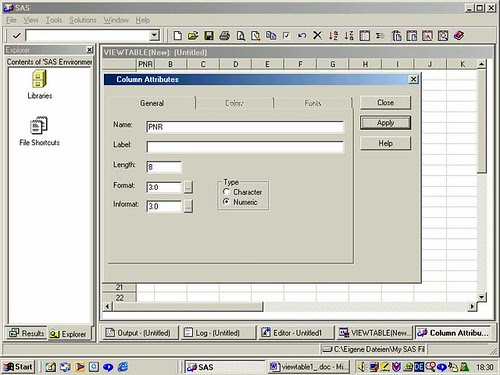
Task: Select row header 22
Action: pyautogui.click(x=119, y=297)
